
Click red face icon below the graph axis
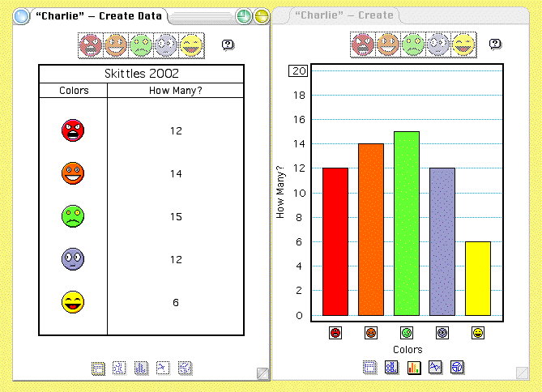(335, 333)
